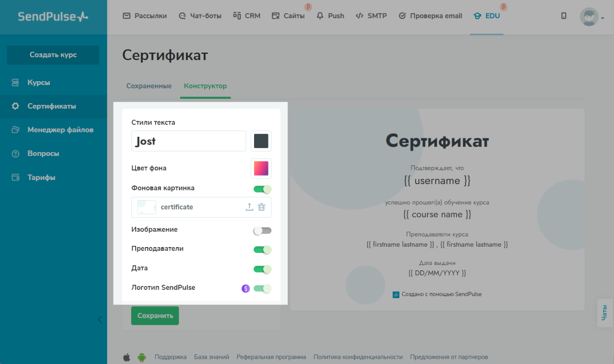The width and height of the screenshot is (614, 364).
Task: Turn off the Дата toggle
Action: [x=263, y=269]
